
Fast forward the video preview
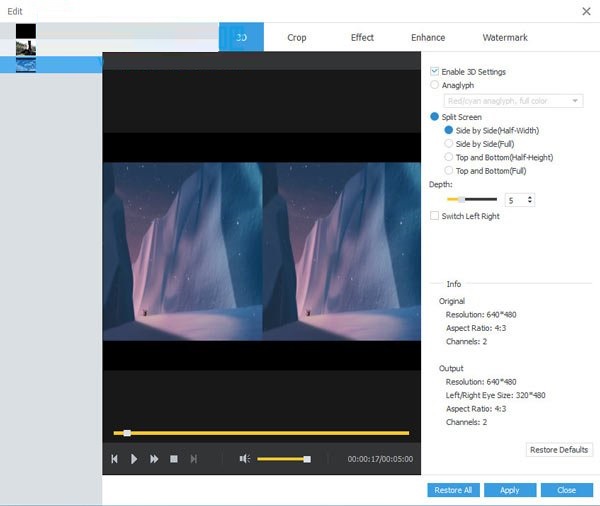154,459
